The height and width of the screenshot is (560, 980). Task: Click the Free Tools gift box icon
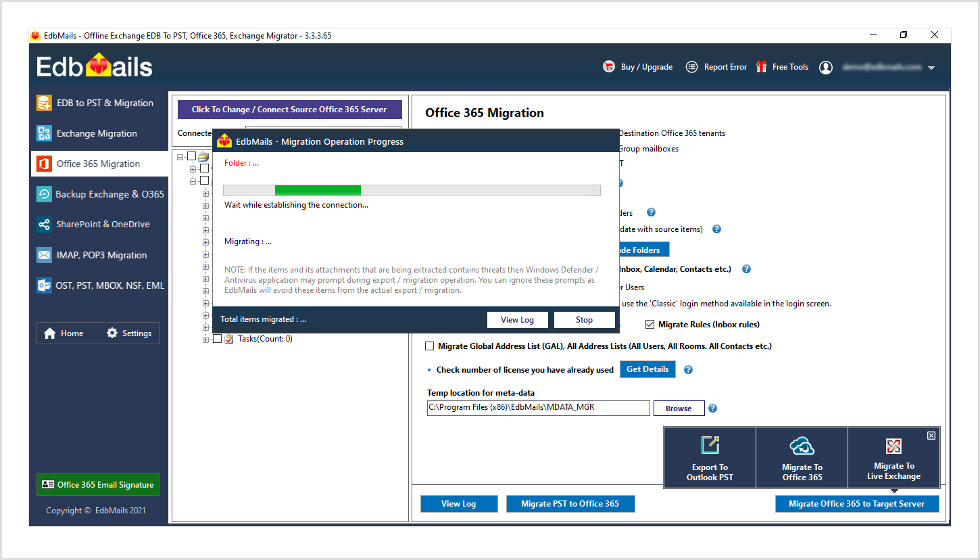(761, 67)
